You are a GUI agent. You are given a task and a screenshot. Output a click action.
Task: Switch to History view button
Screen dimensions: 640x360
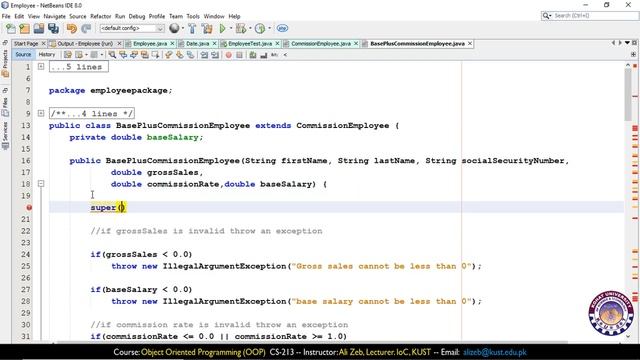coord(47,54)
